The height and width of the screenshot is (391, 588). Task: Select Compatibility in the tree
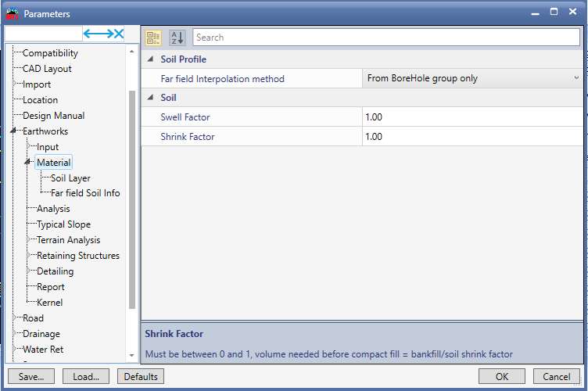point(50,53)
